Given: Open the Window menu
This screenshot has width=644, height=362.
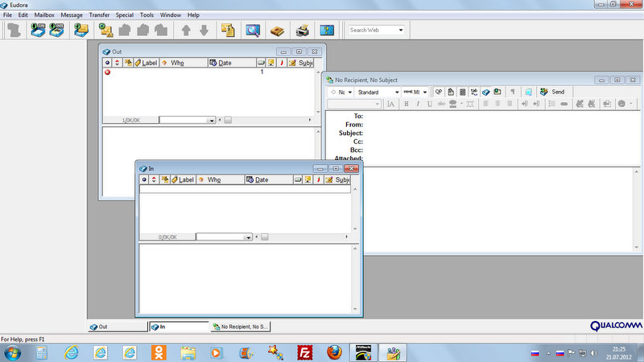Looking at the screenshot, I should 171,14.
